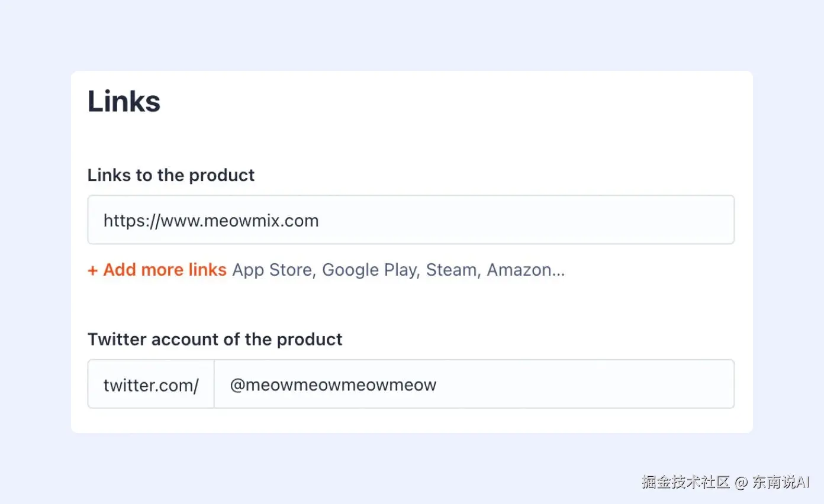Click the @meowmeowmeowmeow handle text

pyautogui.click(x=333, y=385)
